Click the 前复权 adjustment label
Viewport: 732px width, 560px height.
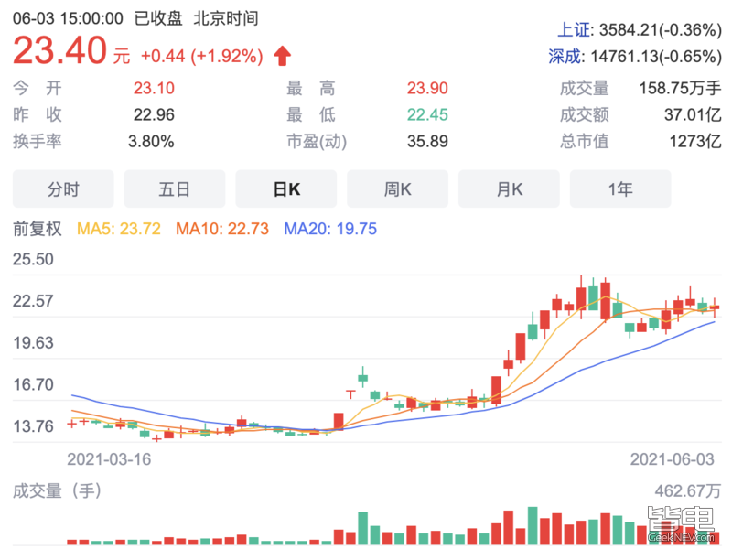pos(38,229)
